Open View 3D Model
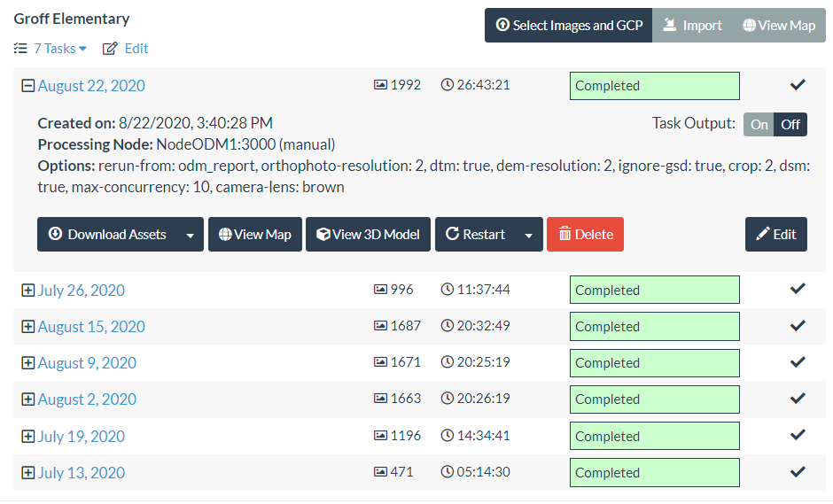This screenshot has width=833, height=504. [x=368, y=235]
